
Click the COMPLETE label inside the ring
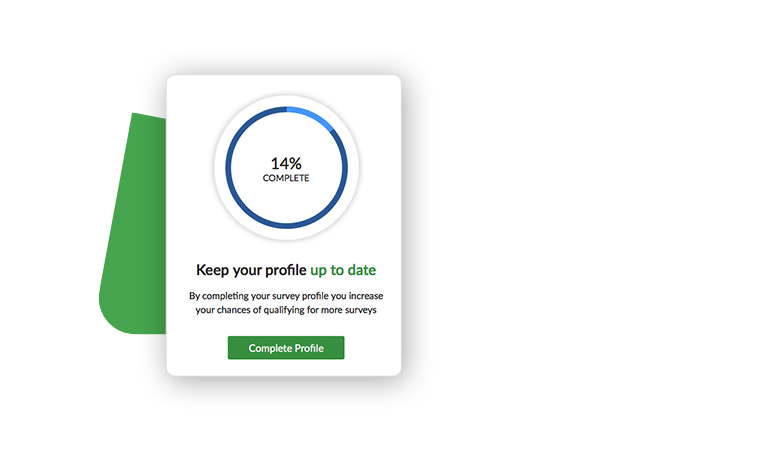(x=286, y=178)
